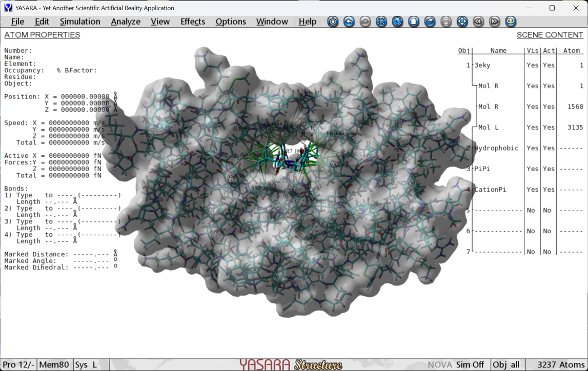Click '3237 Atoms' status bar count

tap(561, 365)
